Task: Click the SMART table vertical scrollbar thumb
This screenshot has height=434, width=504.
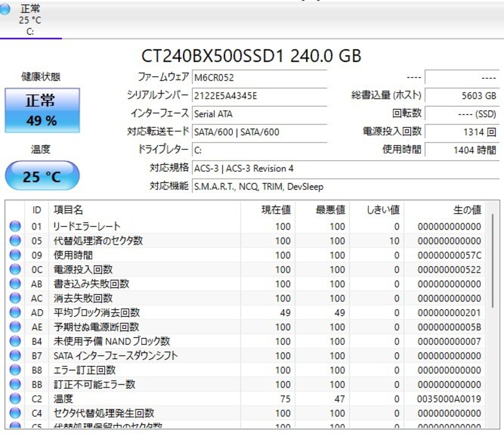Action: click(x=493, y=261)
